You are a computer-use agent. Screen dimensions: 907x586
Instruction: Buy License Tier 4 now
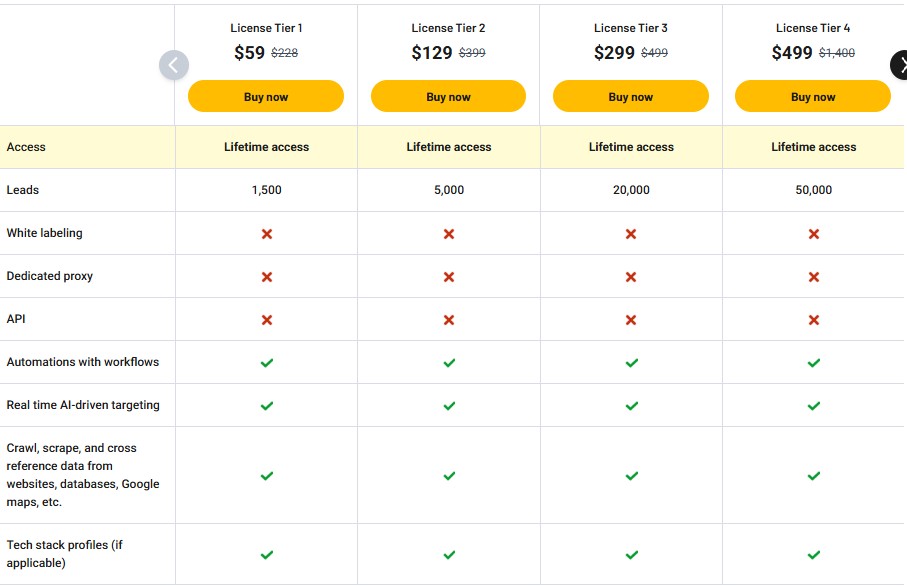pyautogui.click(x=813, y=96)
